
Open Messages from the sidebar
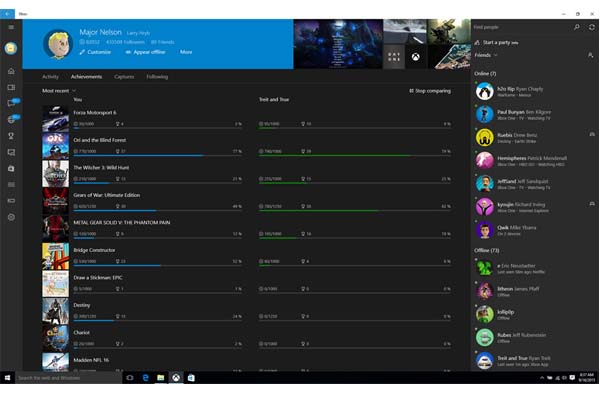(x=11, y=103)
